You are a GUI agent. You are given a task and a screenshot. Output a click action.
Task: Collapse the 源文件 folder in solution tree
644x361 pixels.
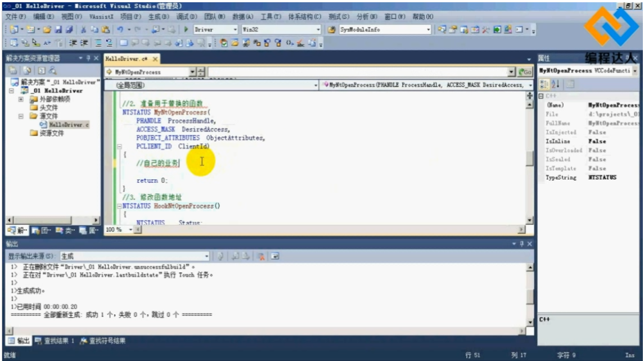pos(21,116)
